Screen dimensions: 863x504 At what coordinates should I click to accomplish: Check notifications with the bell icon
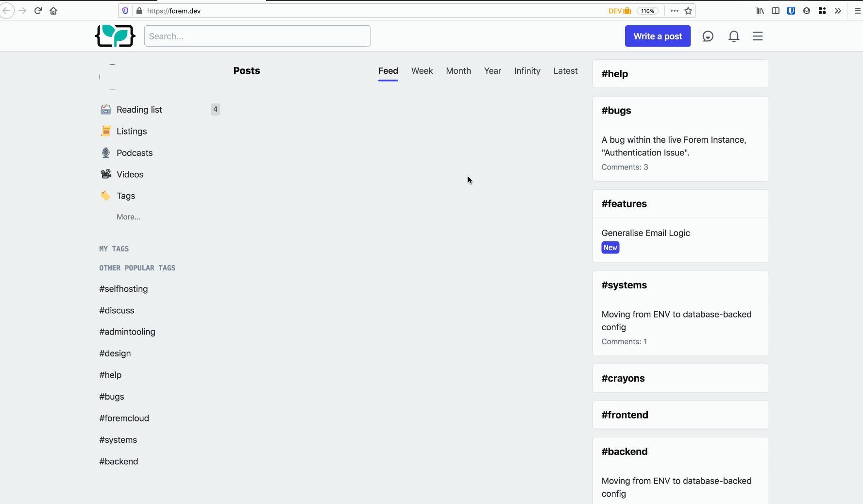[x=733, y=36]
